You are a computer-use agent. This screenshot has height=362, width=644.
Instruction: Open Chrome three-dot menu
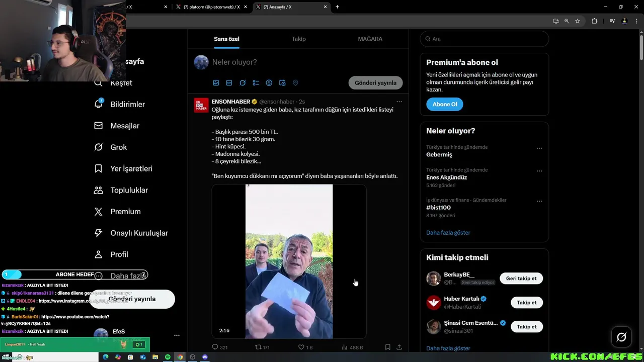tap(635, 21)
